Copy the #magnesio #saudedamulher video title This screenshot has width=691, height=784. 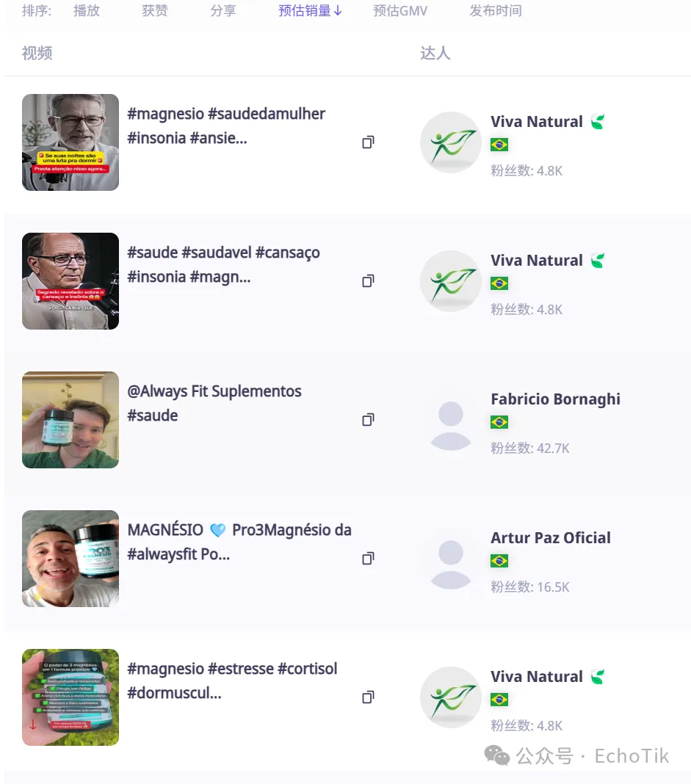368,142
